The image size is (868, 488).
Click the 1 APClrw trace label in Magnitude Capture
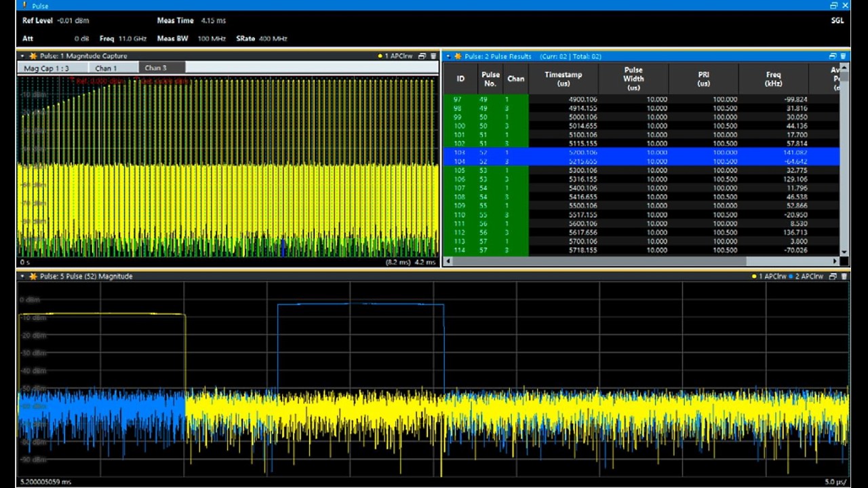point(395,56)
